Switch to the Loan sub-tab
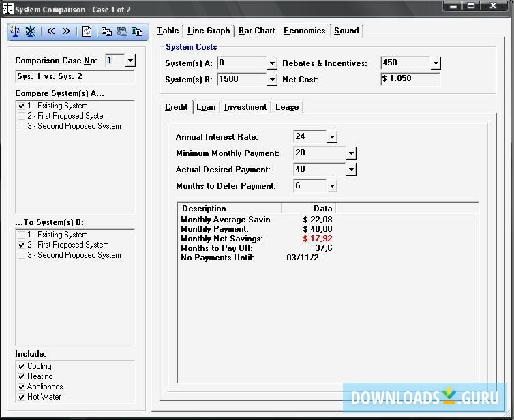Viewport: 514px width, 420px height. [x=206, y=107]
